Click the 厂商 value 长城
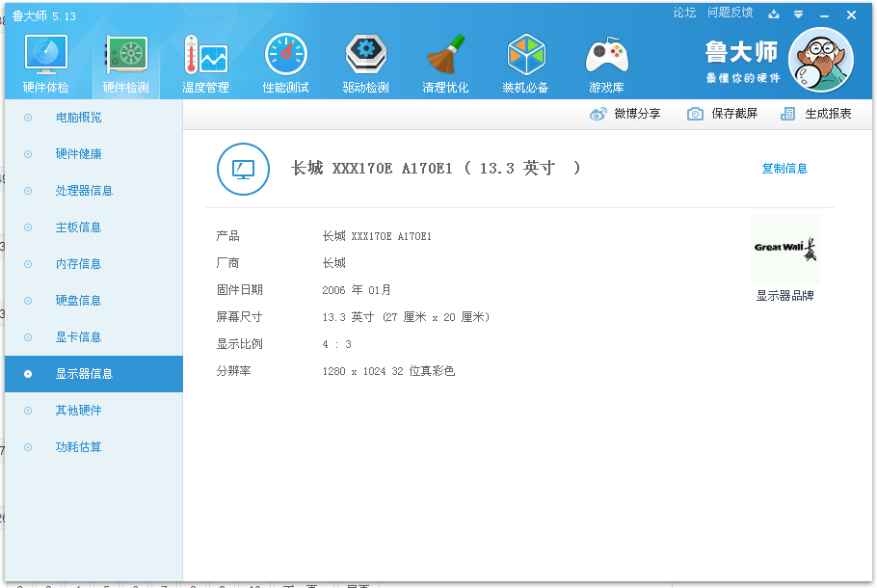Viewport: 877px width, 588px height. [333, 263]
